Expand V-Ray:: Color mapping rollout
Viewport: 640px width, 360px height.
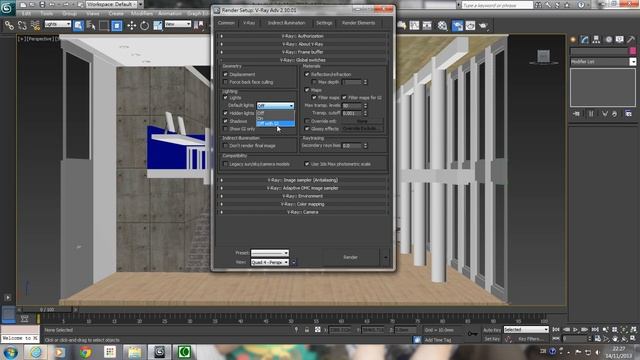pyautogui.click(x=302, y=204)
